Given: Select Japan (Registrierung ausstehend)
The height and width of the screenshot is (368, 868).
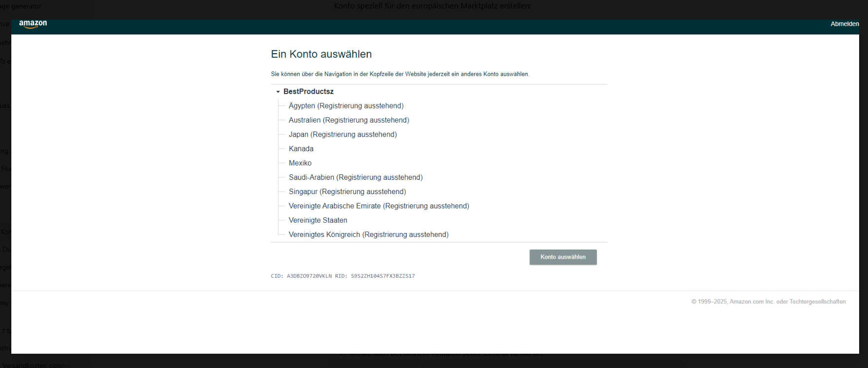Looking at the screenshot, I should point(343,134).
